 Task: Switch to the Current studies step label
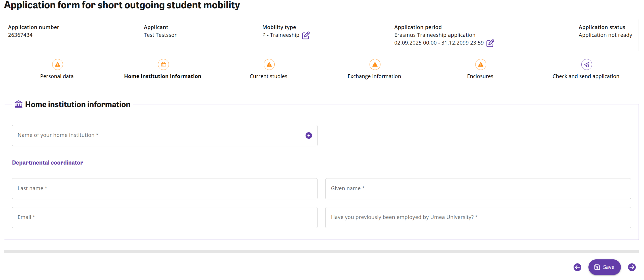(x=268, y=76)
